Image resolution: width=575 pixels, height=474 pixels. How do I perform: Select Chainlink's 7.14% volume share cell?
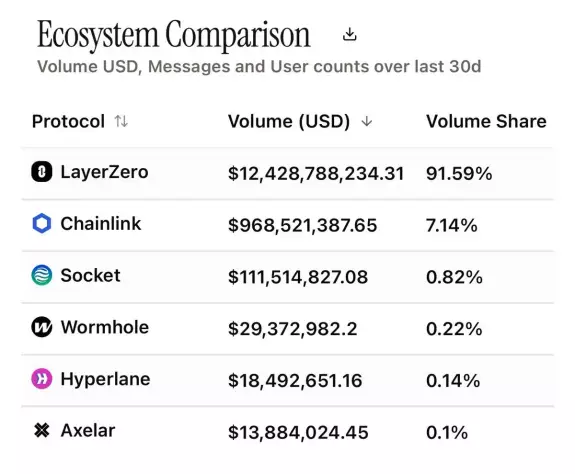click(x=452, y=225)
